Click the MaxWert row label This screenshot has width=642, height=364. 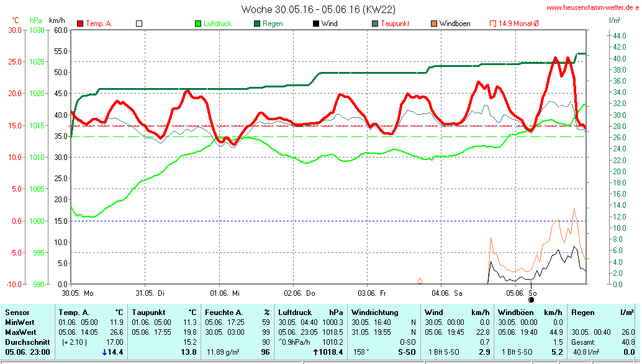tap(21, 332)
